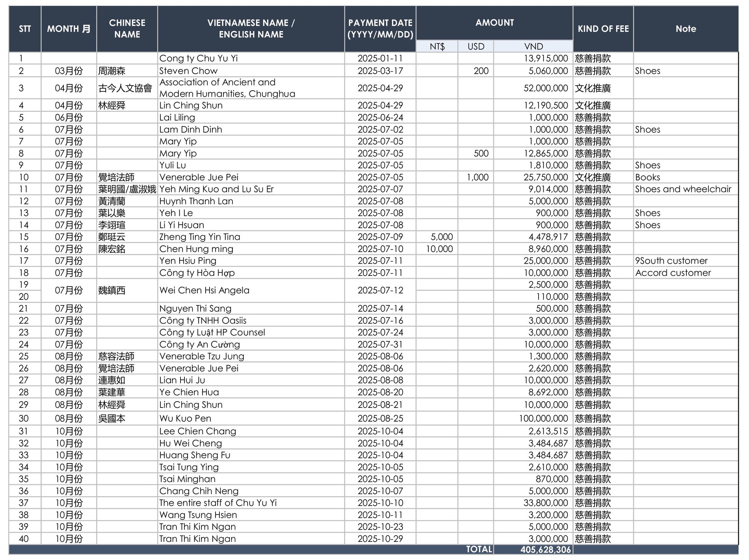749x560 pixels.
Task: Select the NT$ sub-header cell
Action: (x=437, y=47)
